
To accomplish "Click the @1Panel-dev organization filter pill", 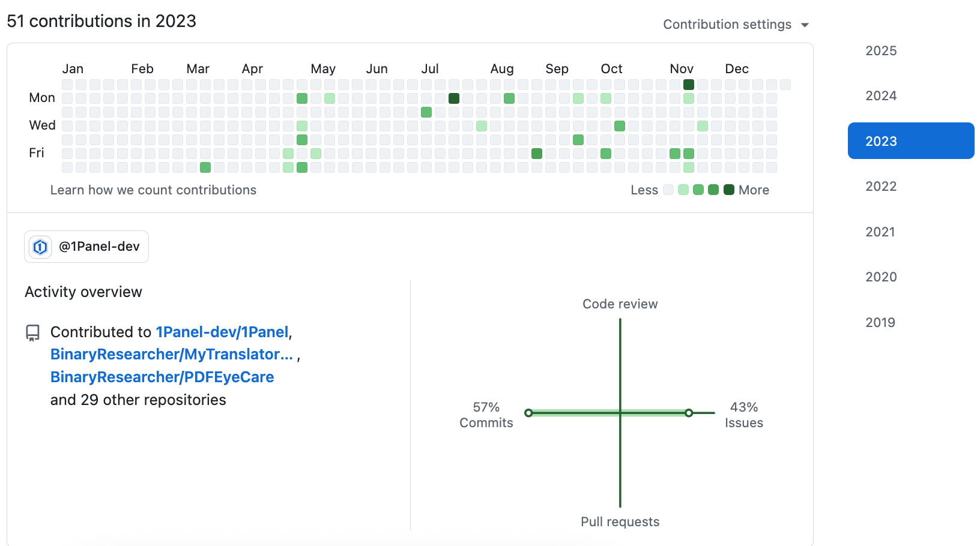I will 86,246.
